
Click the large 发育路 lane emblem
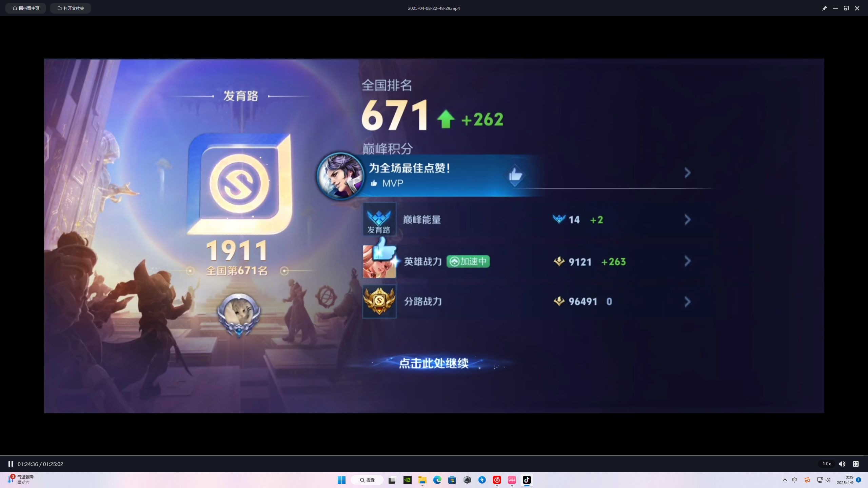240,184
